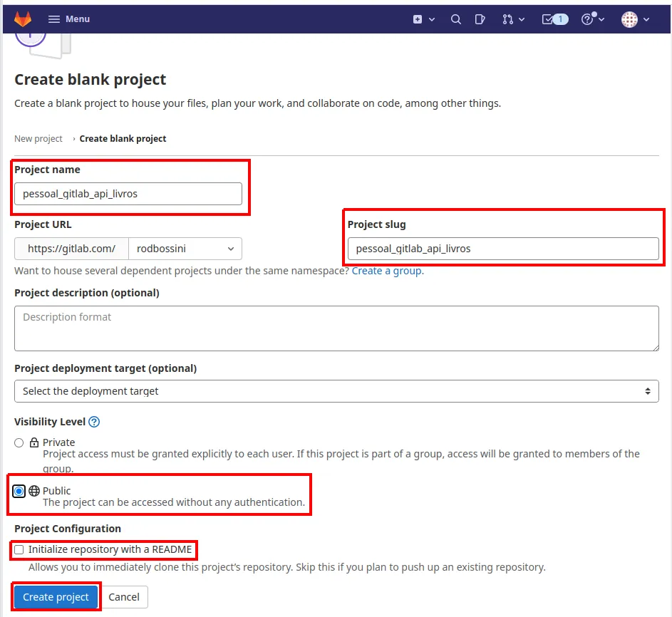Open the search magnifier icon
Screen dimensions: 672x617
pos(456,19)
